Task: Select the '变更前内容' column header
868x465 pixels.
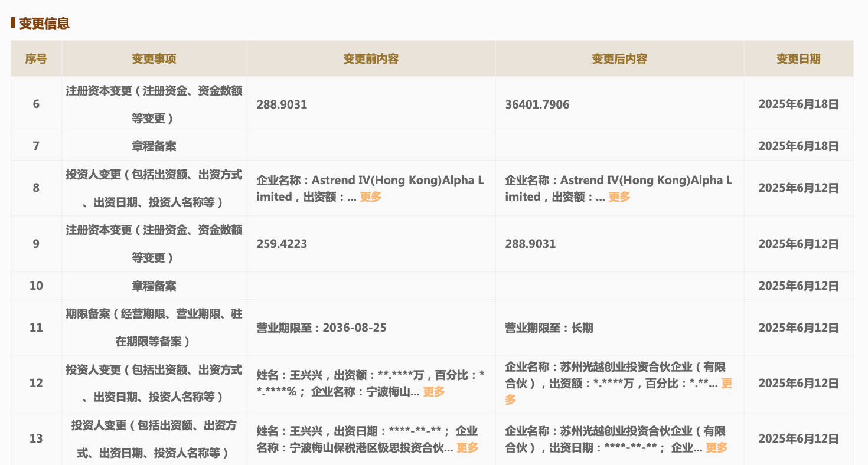Action: click(371, 59)
